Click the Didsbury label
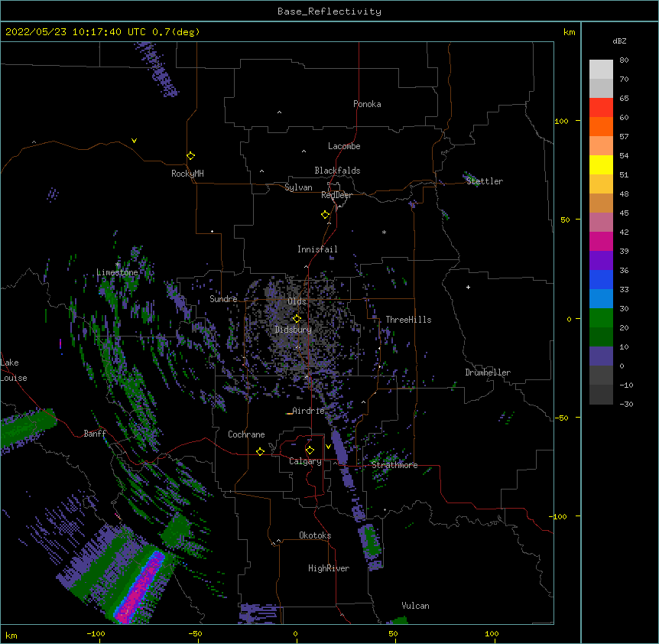The image size is (659, 644). coord(294,330)
